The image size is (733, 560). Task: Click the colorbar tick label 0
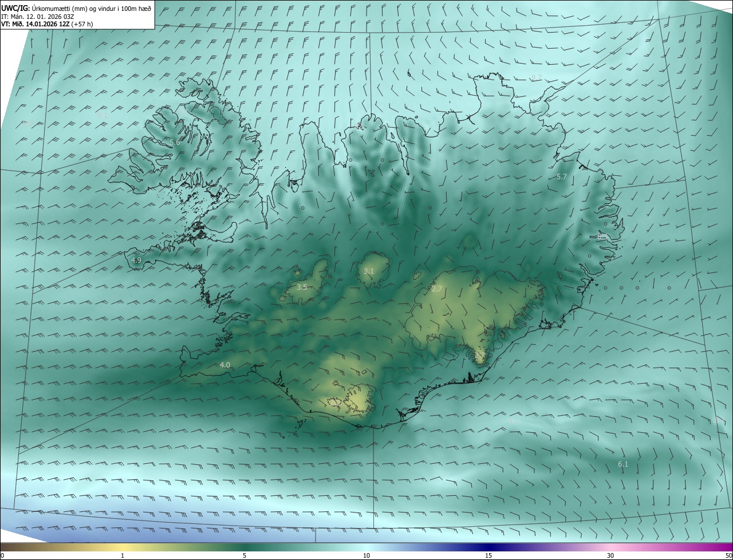point(2,555)
